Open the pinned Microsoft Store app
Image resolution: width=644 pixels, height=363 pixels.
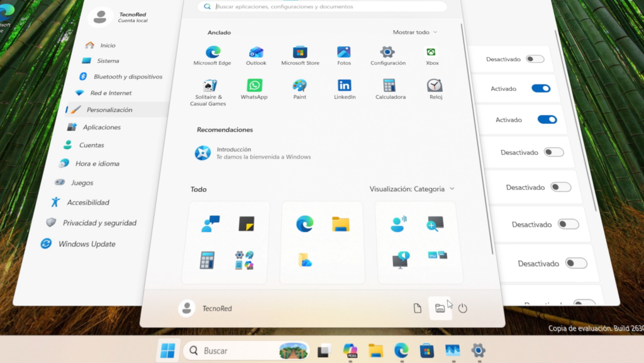[x=300, y=56]
